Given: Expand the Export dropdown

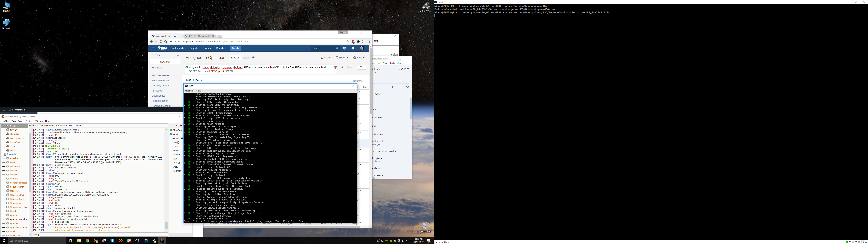Looking at the screenshot, I should [342, 58].
